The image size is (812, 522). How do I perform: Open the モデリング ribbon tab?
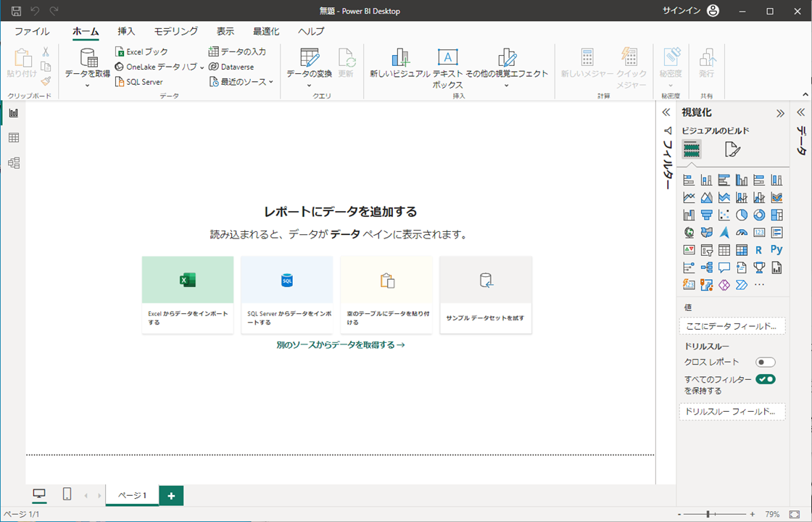point(175,31)
